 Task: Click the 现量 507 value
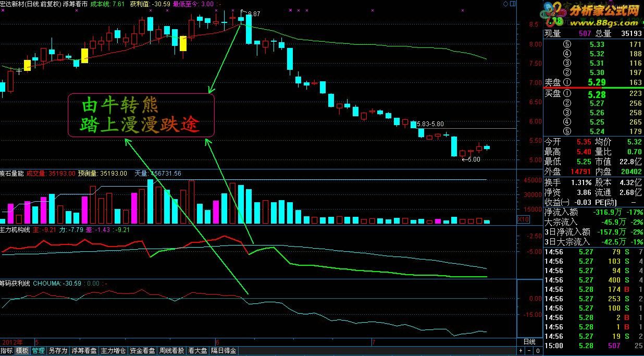pyautogui.click(x=585, y=33)
